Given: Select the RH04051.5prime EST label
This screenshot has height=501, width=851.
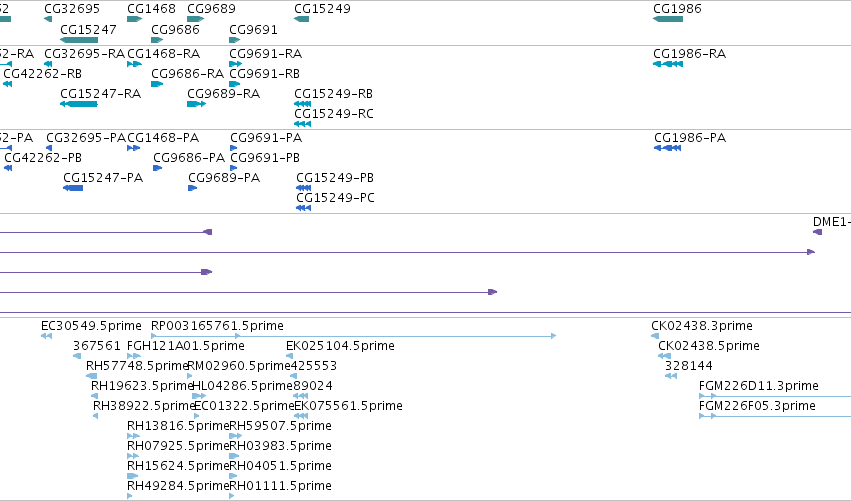Looking at the screenshot, I should [x=281, y=466].
